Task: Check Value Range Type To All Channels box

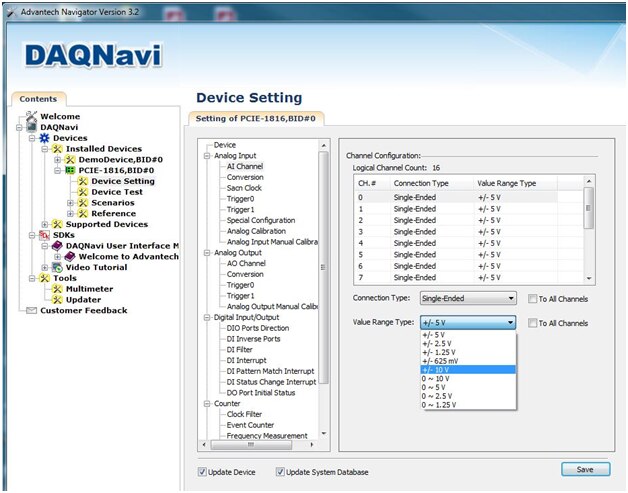Action: pos(532,323)
